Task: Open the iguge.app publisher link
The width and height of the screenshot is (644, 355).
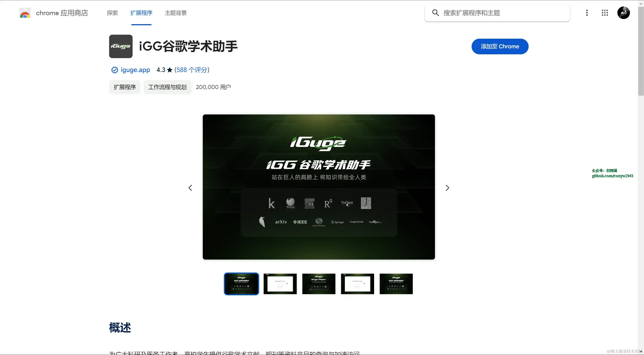Action: coord(135,70)
